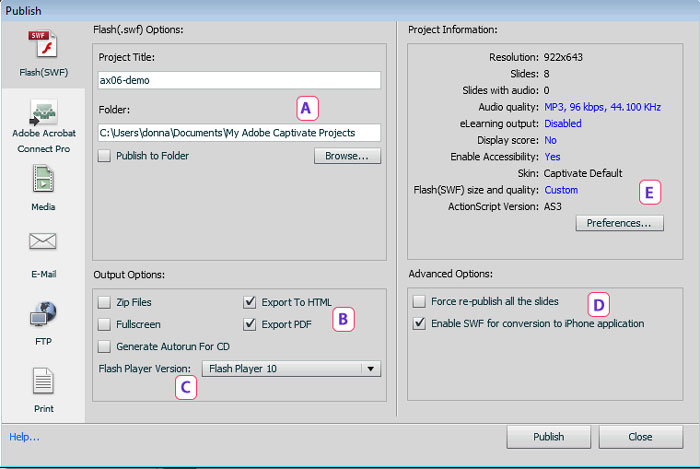This screenshot has height=469, width=700.
Task: Uncheck the Export PDF checkbox
Action: pyautogui.click(x=250, y=324)
